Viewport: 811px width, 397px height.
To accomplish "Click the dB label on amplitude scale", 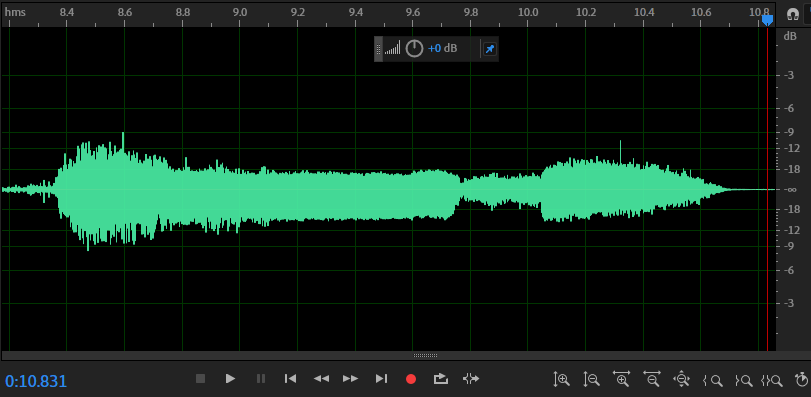I will click(790, 36).
